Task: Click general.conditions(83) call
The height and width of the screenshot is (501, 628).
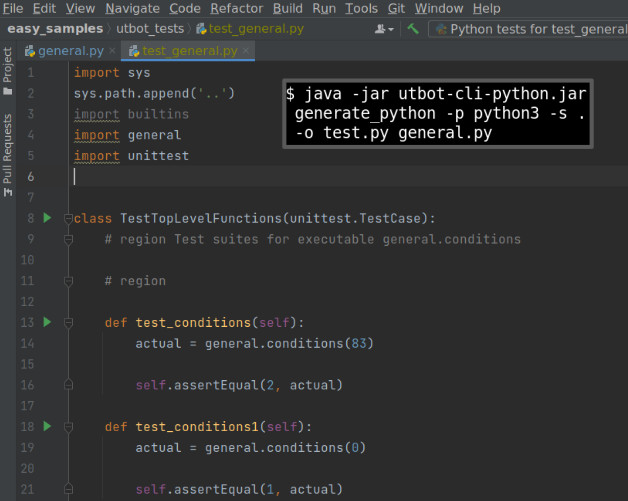Action: [x=289, y=343]
